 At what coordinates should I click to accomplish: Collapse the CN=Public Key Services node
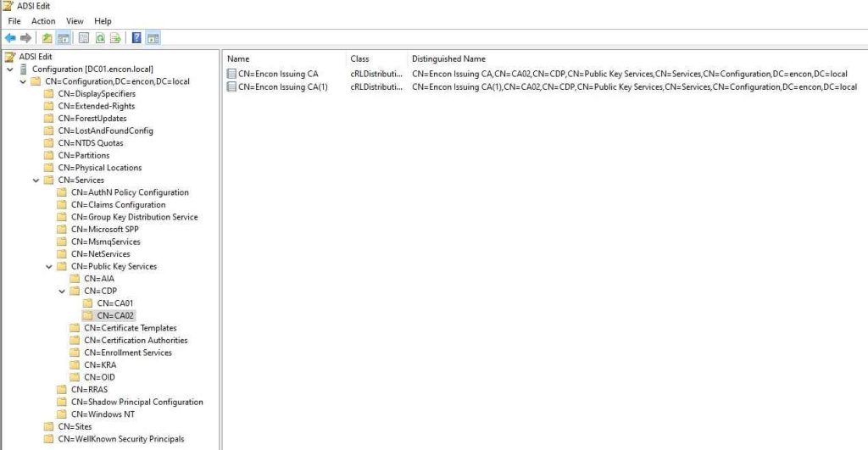(x=49, y=266)
